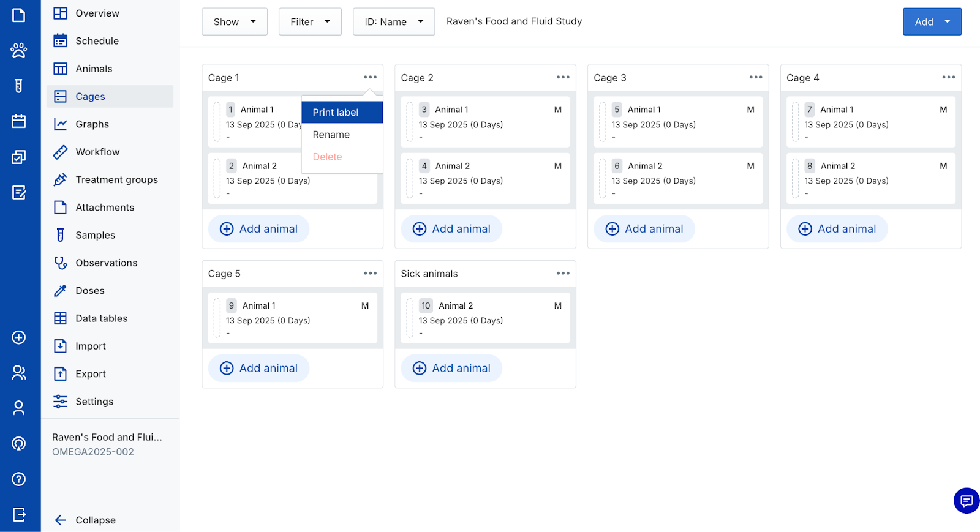Choose Rename in the cage menu

tap(331, 135)
